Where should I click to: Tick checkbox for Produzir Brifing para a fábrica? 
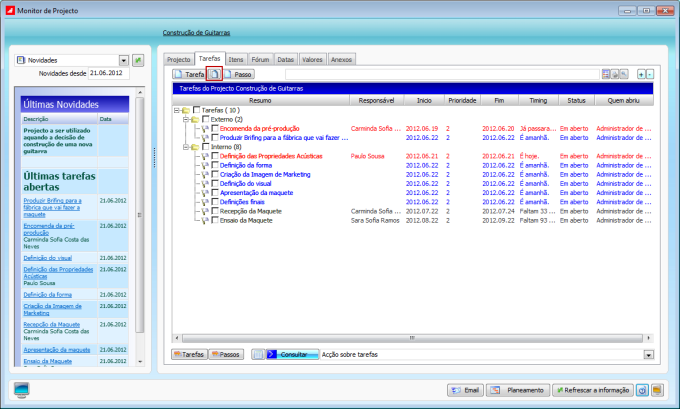[215, 137]
